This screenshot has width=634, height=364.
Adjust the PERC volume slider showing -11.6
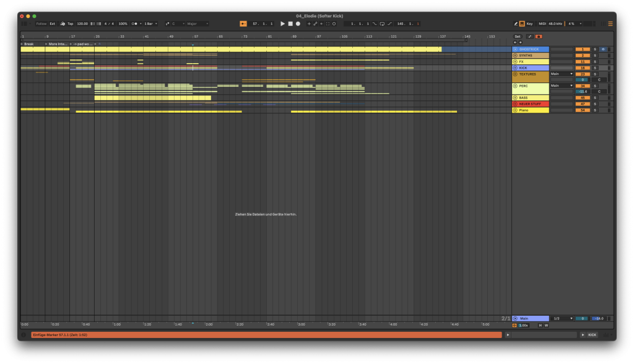[582, 92]
